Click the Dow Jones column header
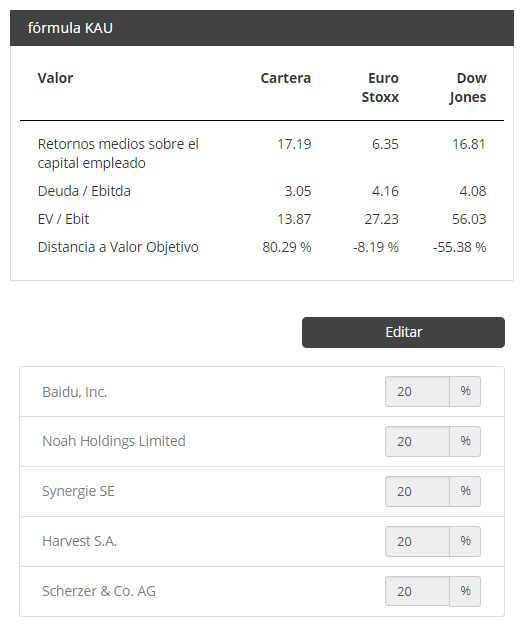 pos(468,88)
